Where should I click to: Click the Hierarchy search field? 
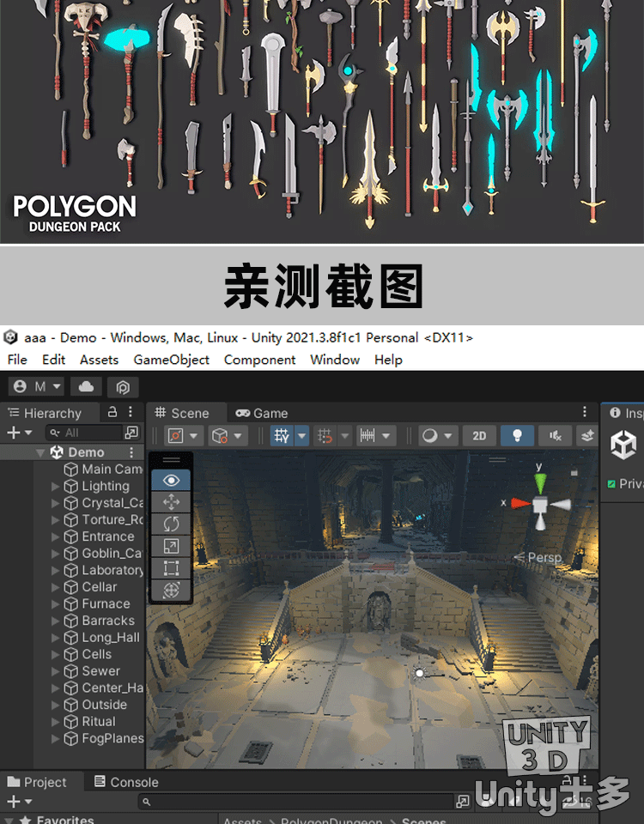pos(86,433)
